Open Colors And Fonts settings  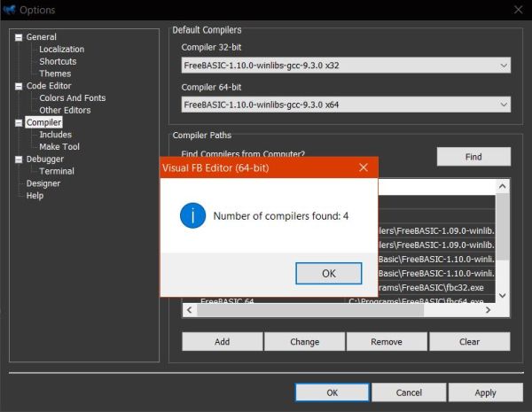point(73,98)
